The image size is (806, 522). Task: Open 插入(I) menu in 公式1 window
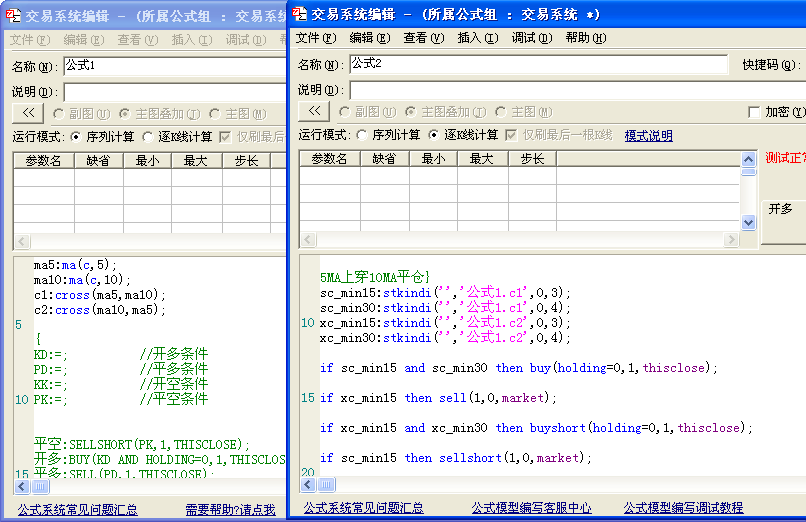click(192, 40)
